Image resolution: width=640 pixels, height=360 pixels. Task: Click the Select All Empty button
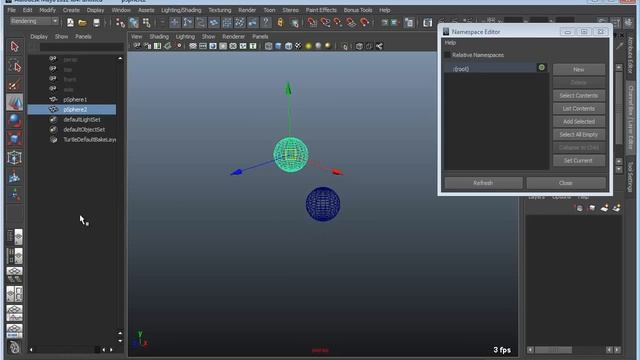pyautogui.click(x=579, y=134)
